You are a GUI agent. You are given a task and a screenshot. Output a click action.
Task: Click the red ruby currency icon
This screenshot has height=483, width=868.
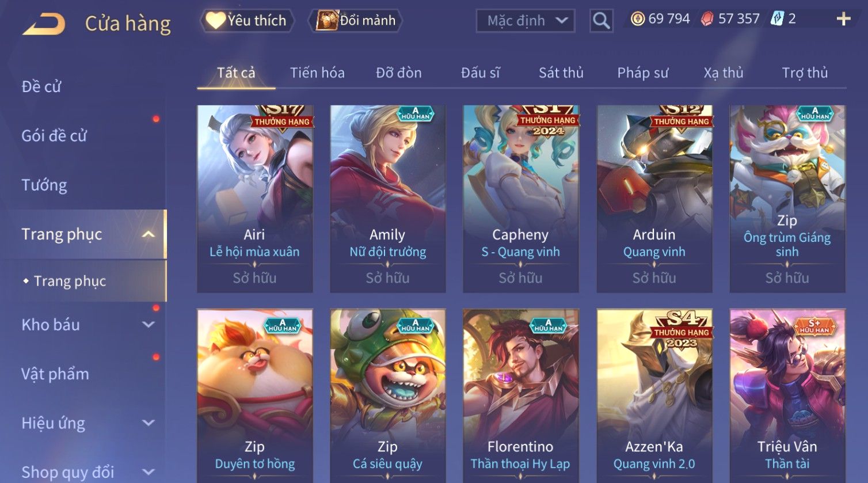(707, 19)
